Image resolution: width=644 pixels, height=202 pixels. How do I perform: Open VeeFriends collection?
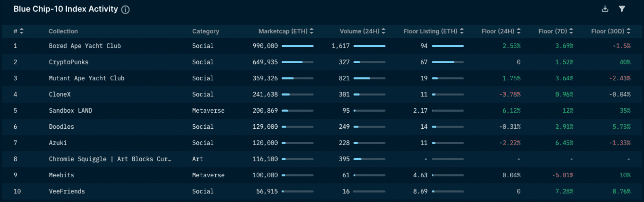67,191
